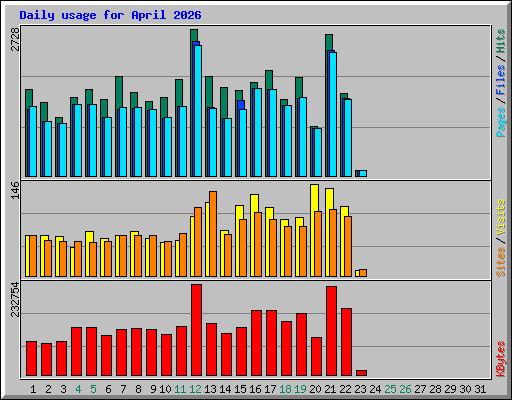Click day label 3 on the x-axis

[x=63, y=389]
